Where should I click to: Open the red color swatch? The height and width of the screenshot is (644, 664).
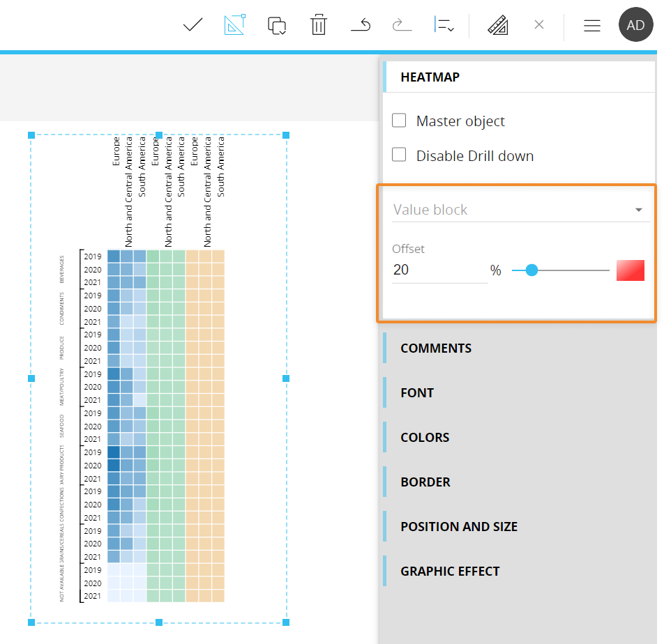tap(630, 270)
